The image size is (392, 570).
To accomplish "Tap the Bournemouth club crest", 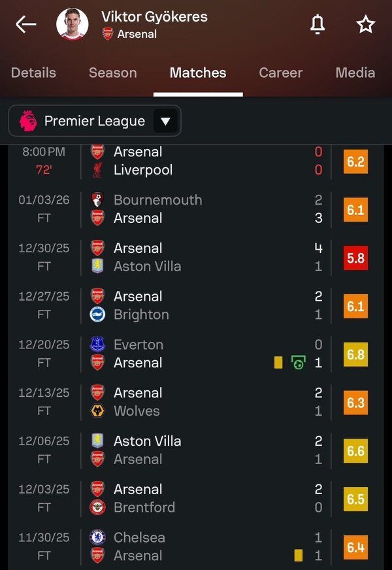I will click(x=97, y=200).
